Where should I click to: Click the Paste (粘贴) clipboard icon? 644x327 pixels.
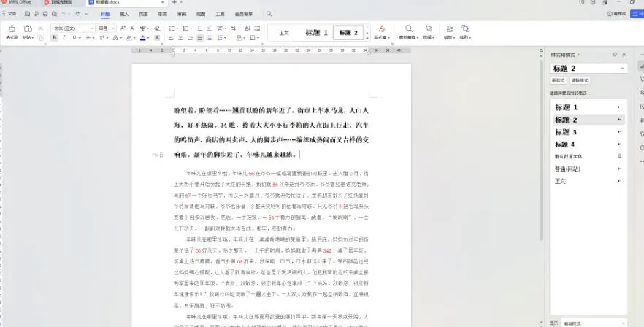pos(28,28)
